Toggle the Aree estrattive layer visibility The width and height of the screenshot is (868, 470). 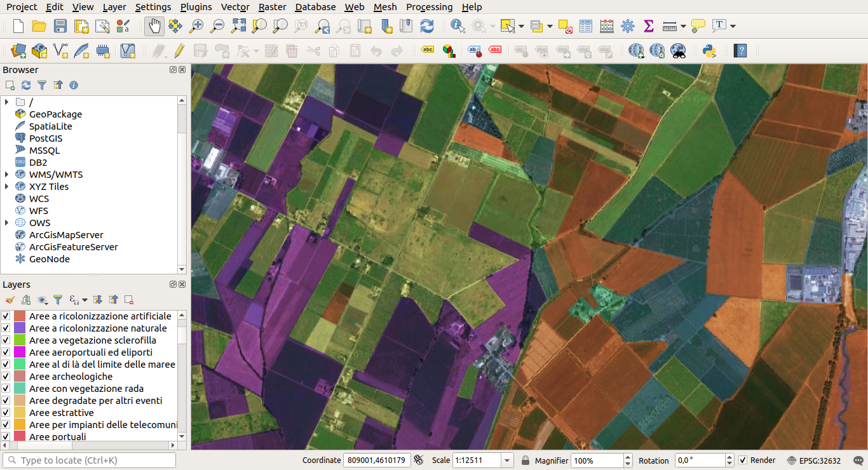[6, 413]
